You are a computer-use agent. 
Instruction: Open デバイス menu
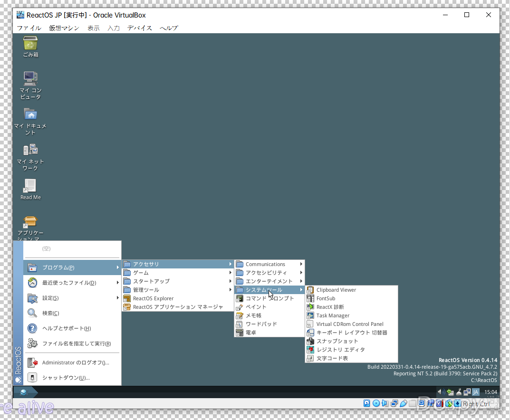pyautogui.click(x=140, y=28)
